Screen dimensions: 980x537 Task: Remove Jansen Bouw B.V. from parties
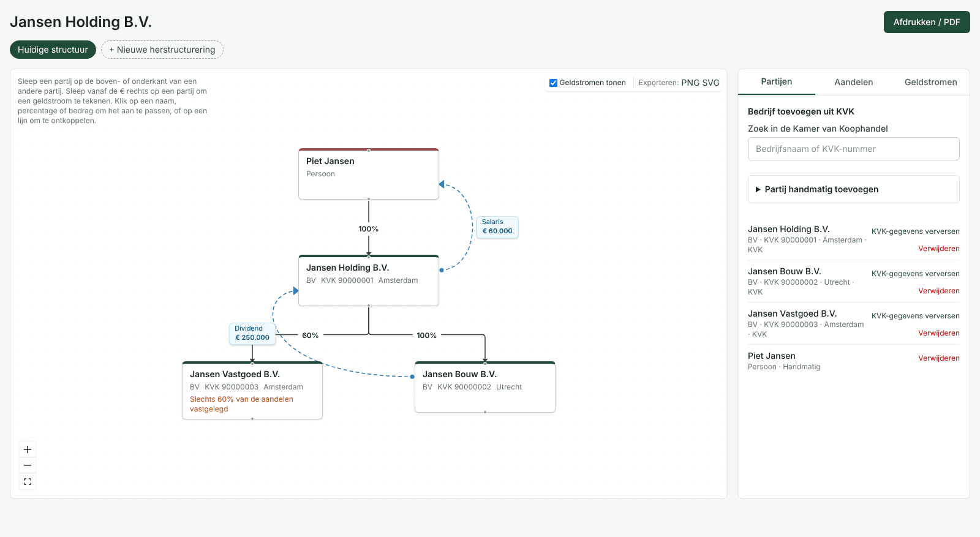(939, 291)
